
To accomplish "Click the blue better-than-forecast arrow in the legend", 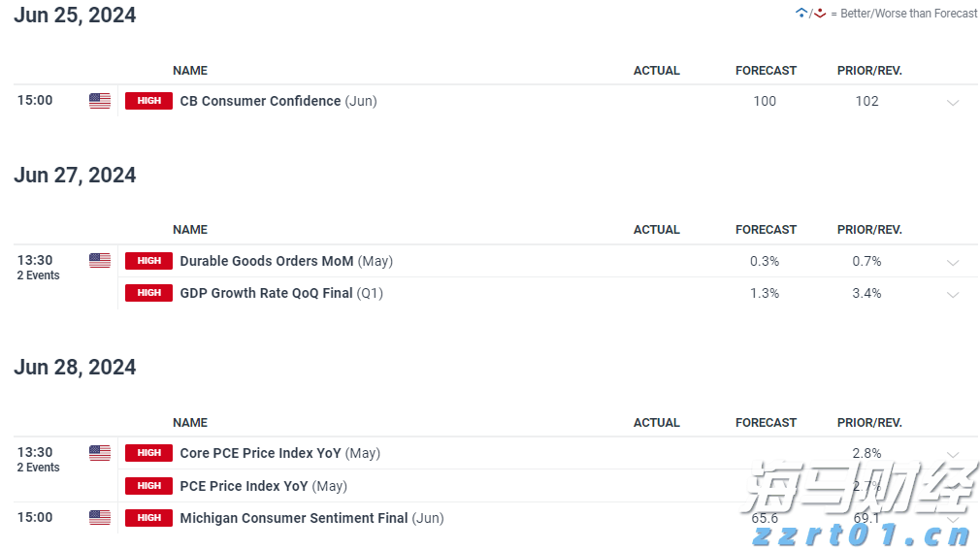I will point(801,14).
